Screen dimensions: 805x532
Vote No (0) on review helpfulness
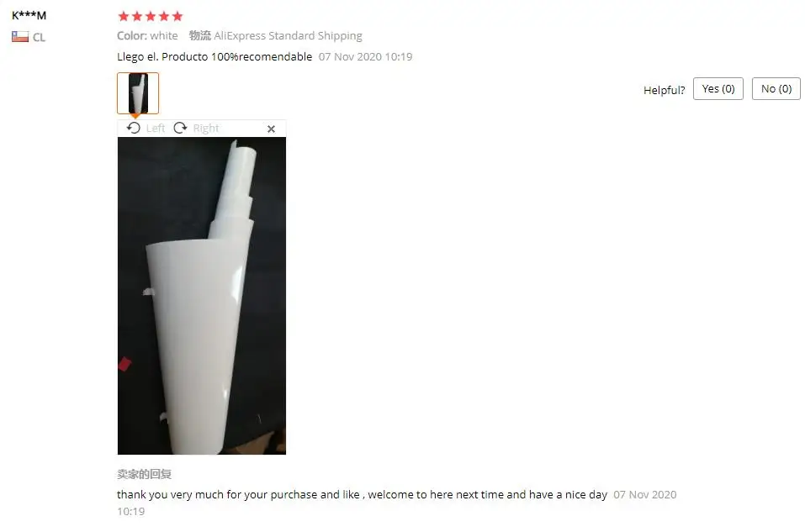tap(776, 89)
